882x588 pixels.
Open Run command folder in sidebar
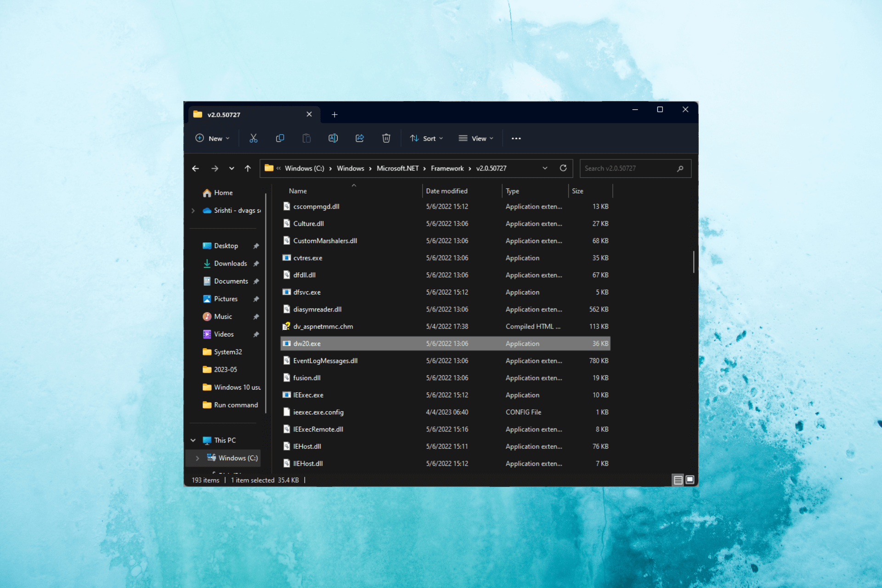(231, 405)
